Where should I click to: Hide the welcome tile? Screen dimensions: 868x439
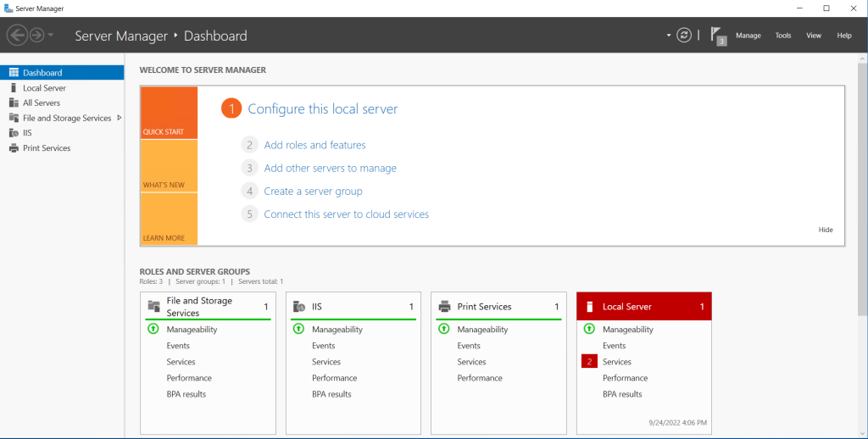coord(826,230)
